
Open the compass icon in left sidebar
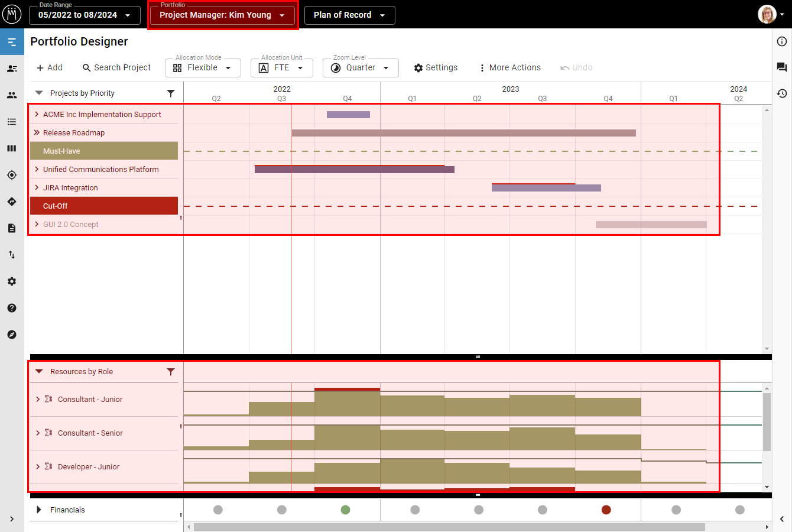(x=12, y=335)
